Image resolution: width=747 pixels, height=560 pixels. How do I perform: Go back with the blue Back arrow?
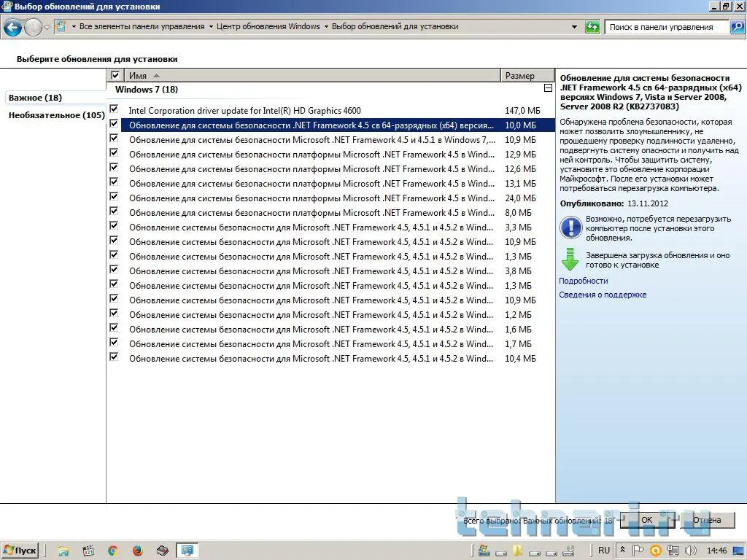pyautogui.click(x=13, y=28)
